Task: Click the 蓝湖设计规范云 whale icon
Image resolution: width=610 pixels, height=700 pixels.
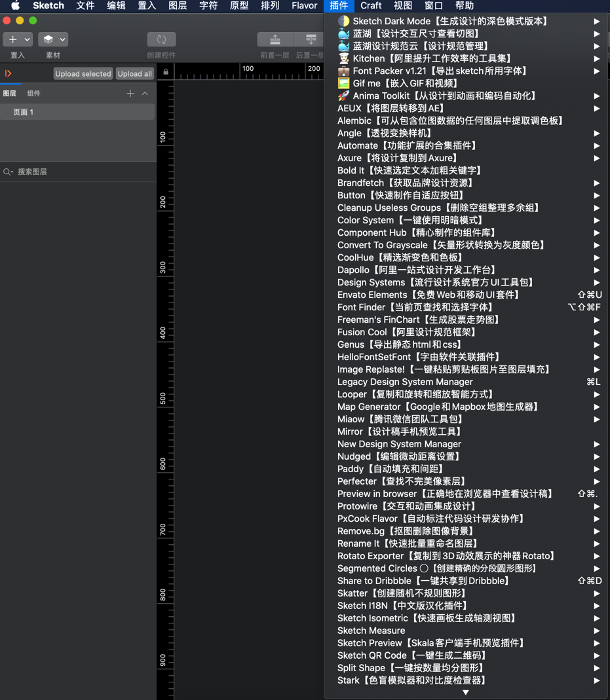Action: 343,46
